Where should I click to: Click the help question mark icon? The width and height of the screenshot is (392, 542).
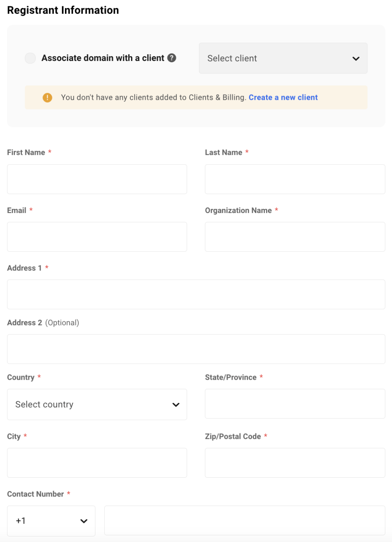(x=172, y=58)
